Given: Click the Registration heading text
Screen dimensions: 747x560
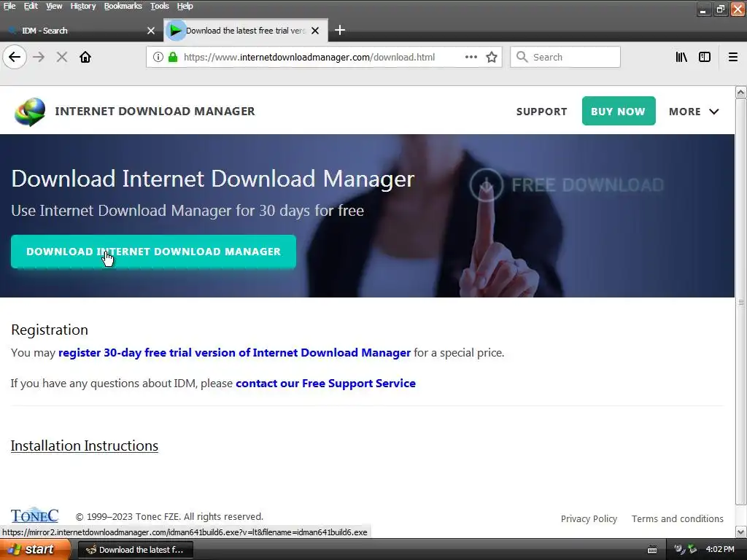Looking at the screenshot, I should coord(50,330).
